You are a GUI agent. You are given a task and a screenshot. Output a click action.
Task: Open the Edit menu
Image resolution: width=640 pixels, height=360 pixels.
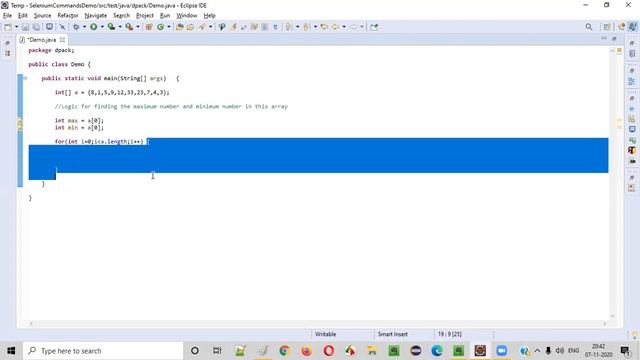click(23, 16)
